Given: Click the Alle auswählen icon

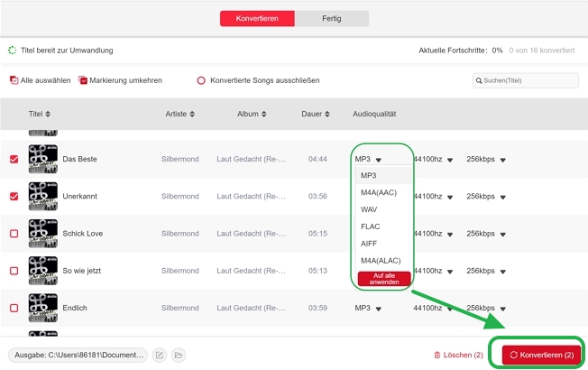Looking at the screenshot, I should click(14, 80).
